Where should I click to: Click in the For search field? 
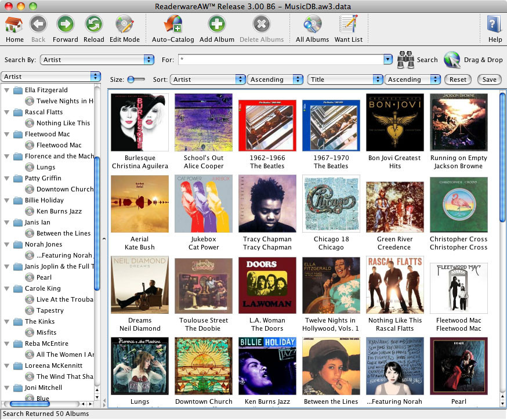281,60
